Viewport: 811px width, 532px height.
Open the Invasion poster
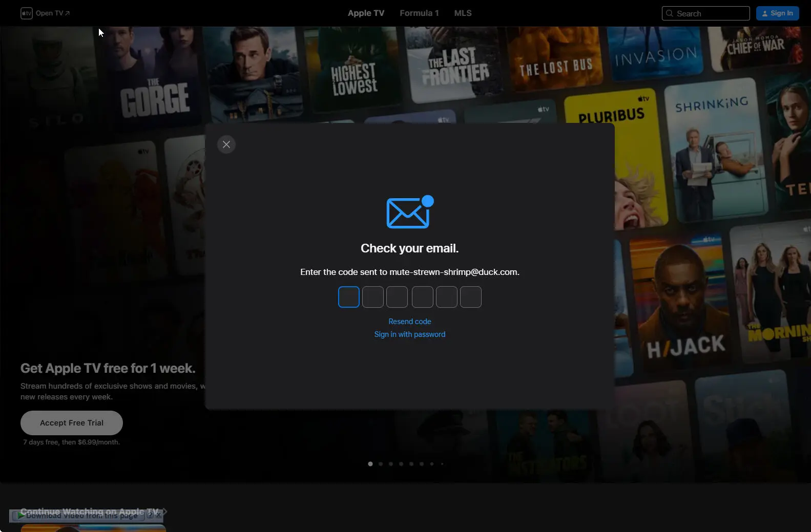[x=656, y=54]
